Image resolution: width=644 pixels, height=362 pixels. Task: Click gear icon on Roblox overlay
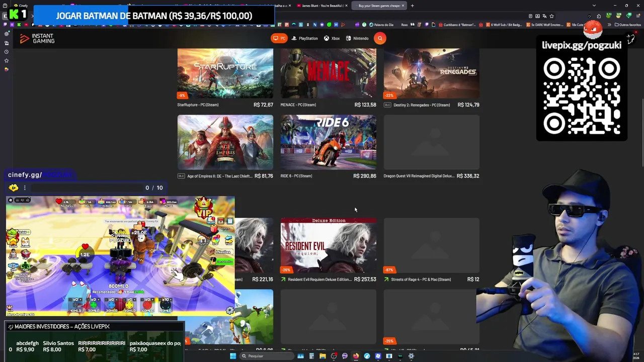pos(230,311)
